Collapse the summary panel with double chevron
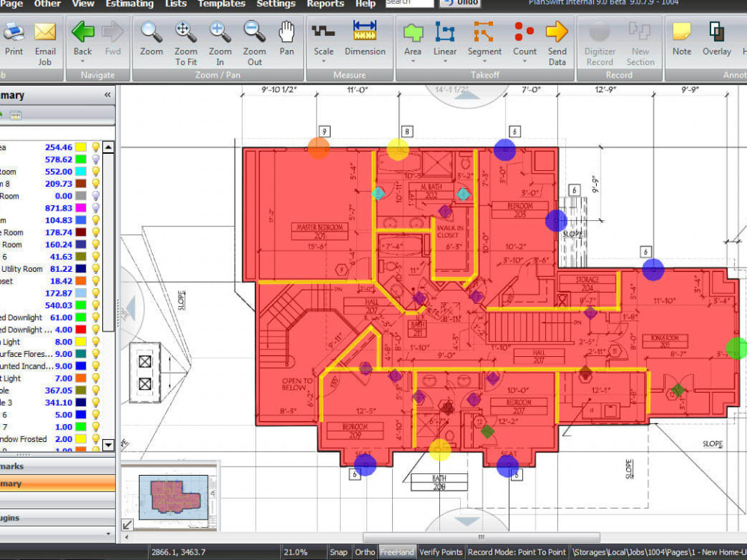The height and width of the screenshot is (560, 747). pyautogui.click(x=107, y=95)
